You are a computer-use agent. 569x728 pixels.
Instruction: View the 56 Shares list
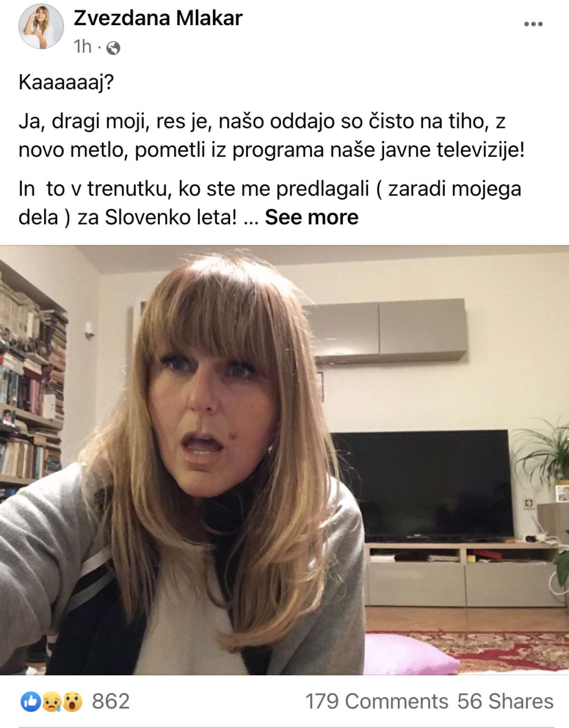pos(505,701)
